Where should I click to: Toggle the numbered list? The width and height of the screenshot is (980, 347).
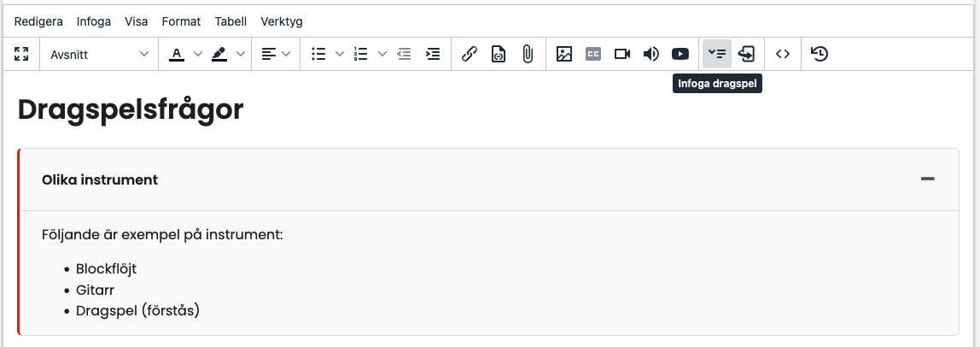[x=361, y=54]
